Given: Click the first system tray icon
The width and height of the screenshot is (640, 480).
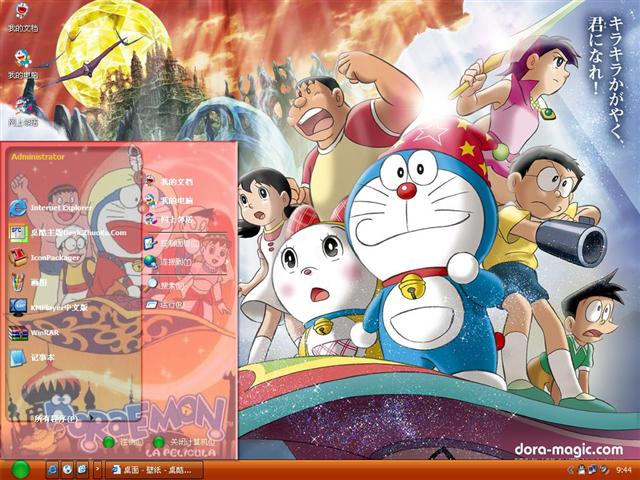Looking at the screenshot, I should click(x=582, y=470).
